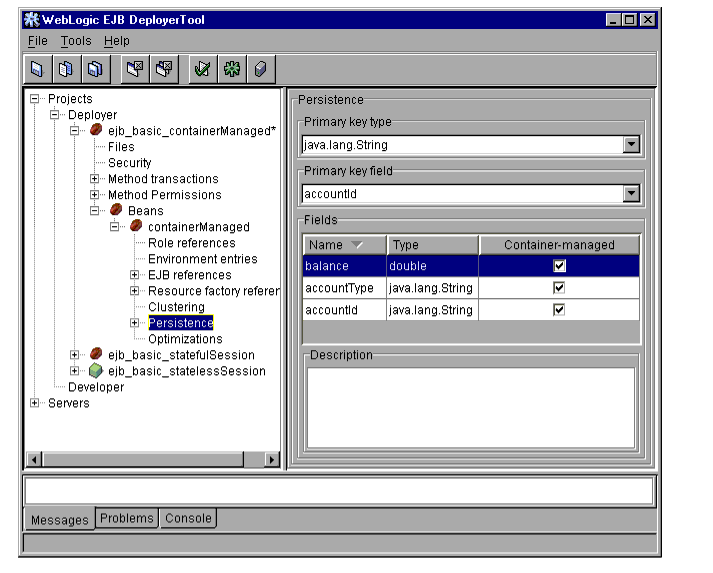The height and width of the screenshot is (573, 713).
Task: Switch to the Problems tab
Action: point(127,518)
